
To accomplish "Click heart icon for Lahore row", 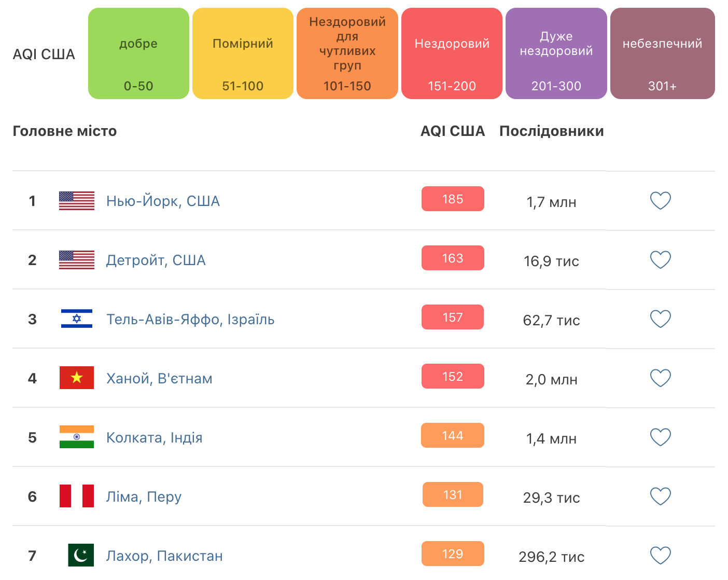I will pos(660,556).
